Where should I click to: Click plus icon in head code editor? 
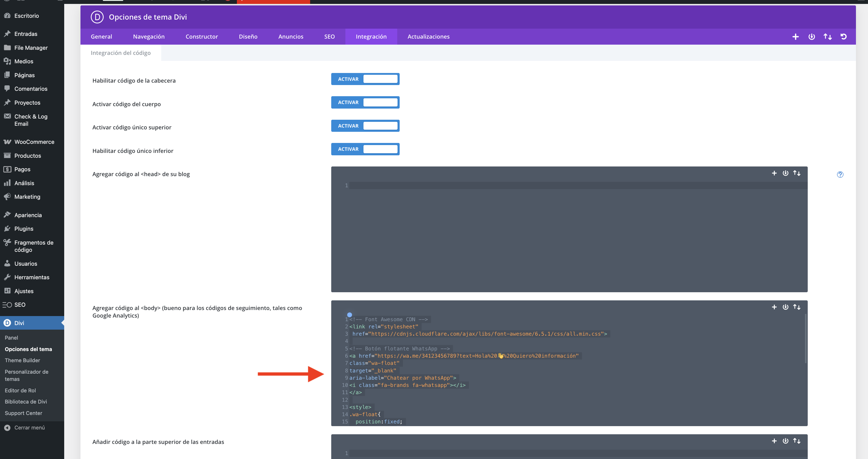click(774, 173)
